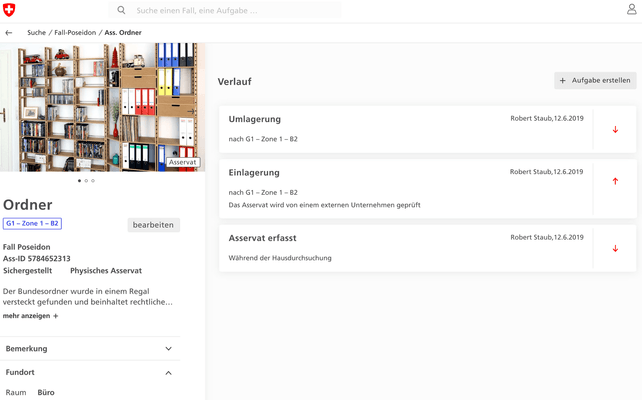This screenshot has height=400, width=642.
Task: Click the Swiss coat of arms logo
Action: (x=9, y=10)
